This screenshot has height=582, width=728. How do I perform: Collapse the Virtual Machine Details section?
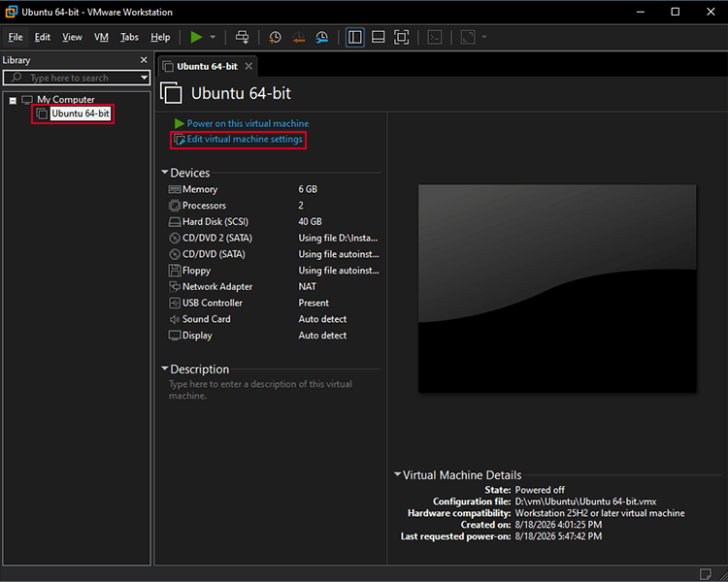397,474
